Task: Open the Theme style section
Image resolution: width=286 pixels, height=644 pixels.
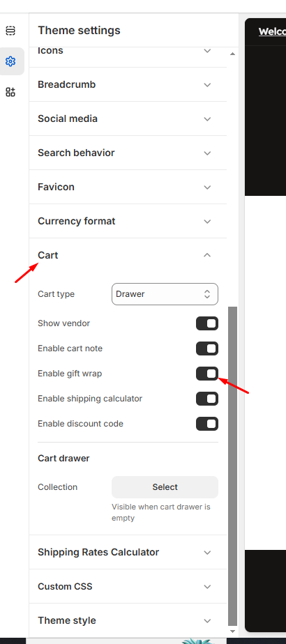Action: point(128,620)
